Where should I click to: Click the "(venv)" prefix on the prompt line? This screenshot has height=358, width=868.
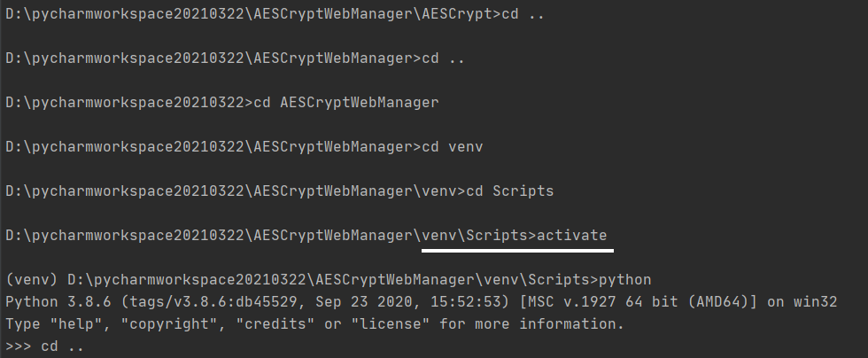(x=32, y=280)
